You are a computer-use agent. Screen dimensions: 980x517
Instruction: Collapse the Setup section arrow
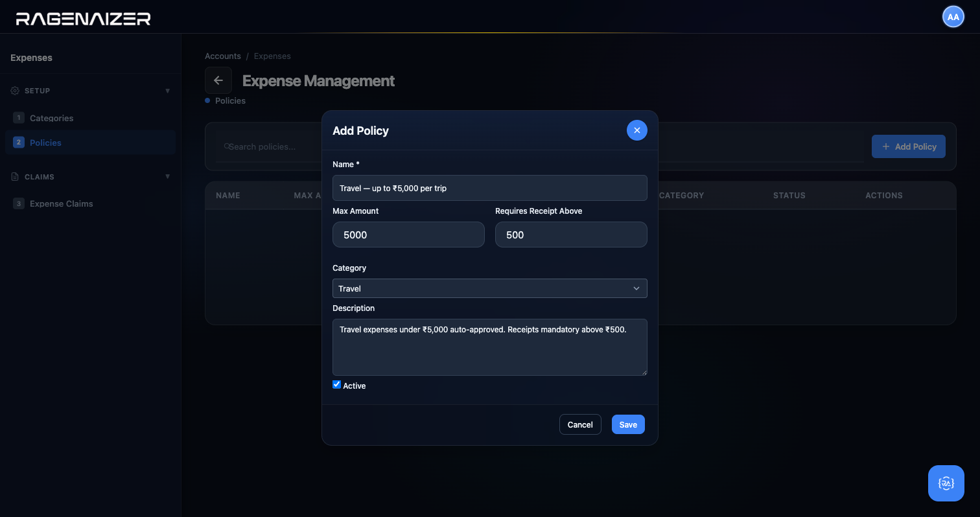pos(167,91)
